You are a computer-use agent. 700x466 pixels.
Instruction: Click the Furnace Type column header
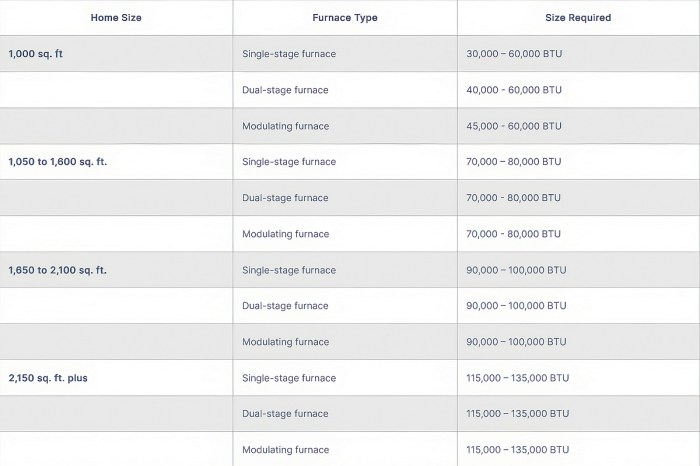345,18
